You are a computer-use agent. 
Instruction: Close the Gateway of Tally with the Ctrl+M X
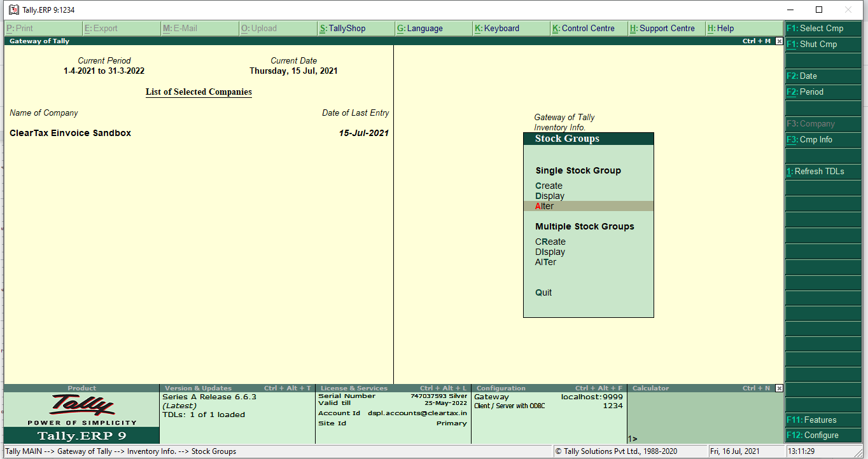pos(779,40)
